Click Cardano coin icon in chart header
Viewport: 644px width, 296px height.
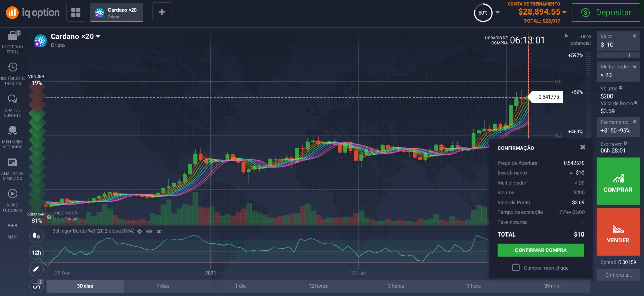40,41
